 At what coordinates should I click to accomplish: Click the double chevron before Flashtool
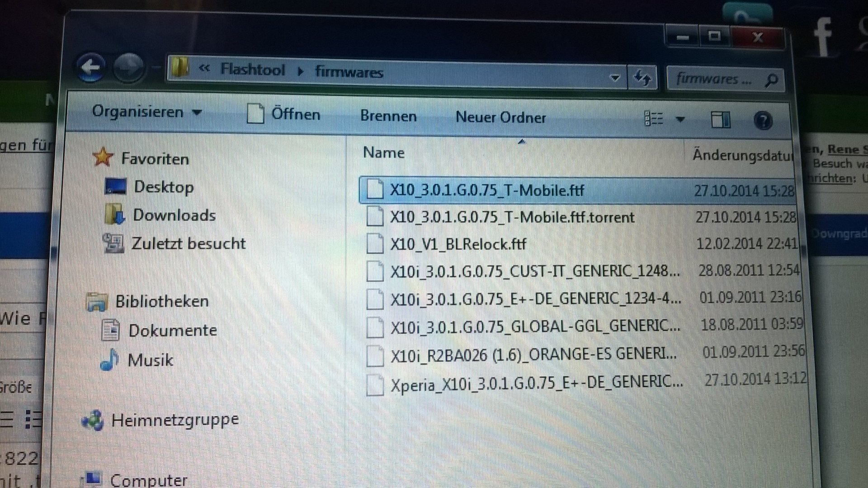[x=204, y=68]
